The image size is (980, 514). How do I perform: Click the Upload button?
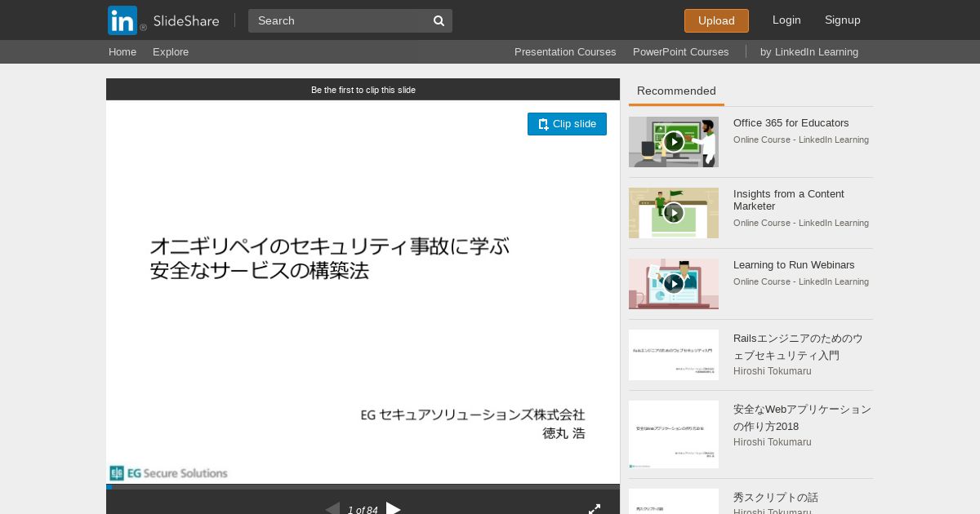point(716,20)
